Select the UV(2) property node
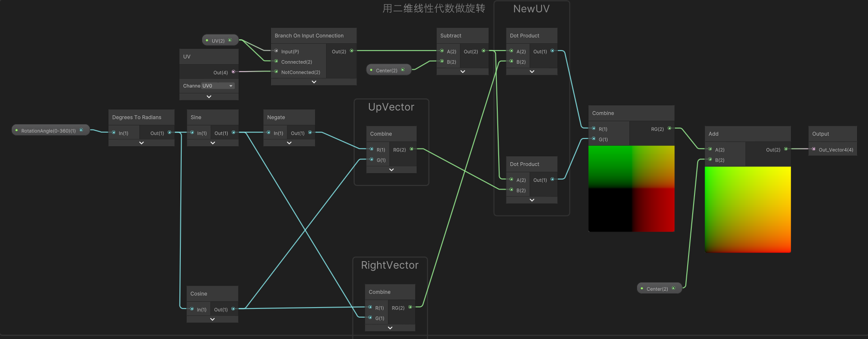 point(220,41)
